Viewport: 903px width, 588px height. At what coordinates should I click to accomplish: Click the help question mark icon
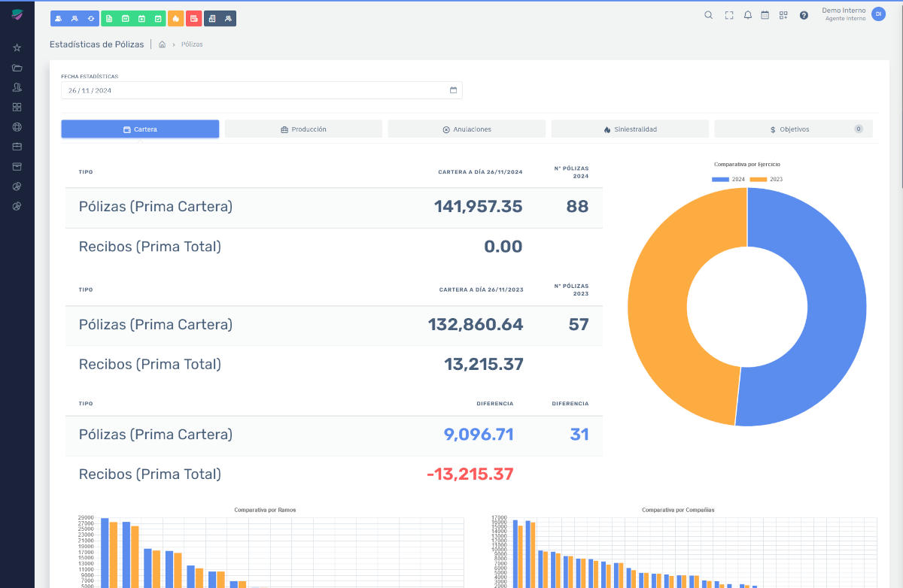click(x=804, y=15)
